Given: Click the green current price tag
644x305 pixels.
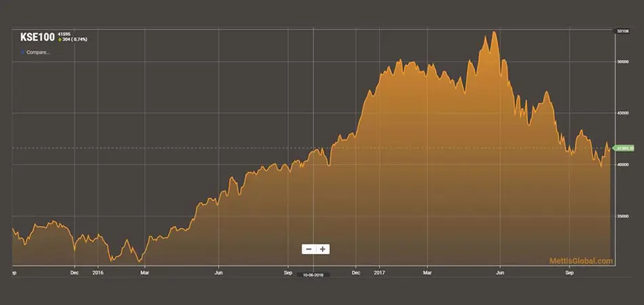Looking at the screenshot, I should tap(622, 148).
